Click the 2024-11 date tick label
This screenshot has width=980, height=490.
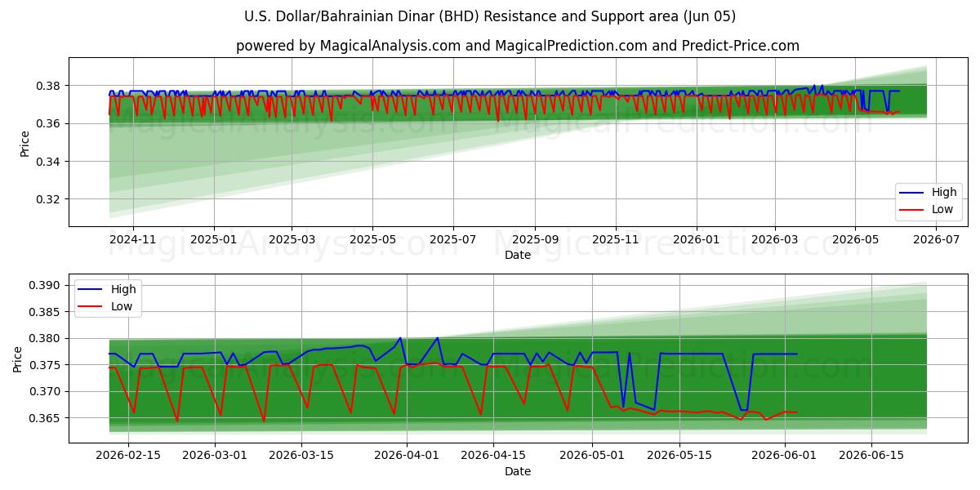click(x=132, y=240)
